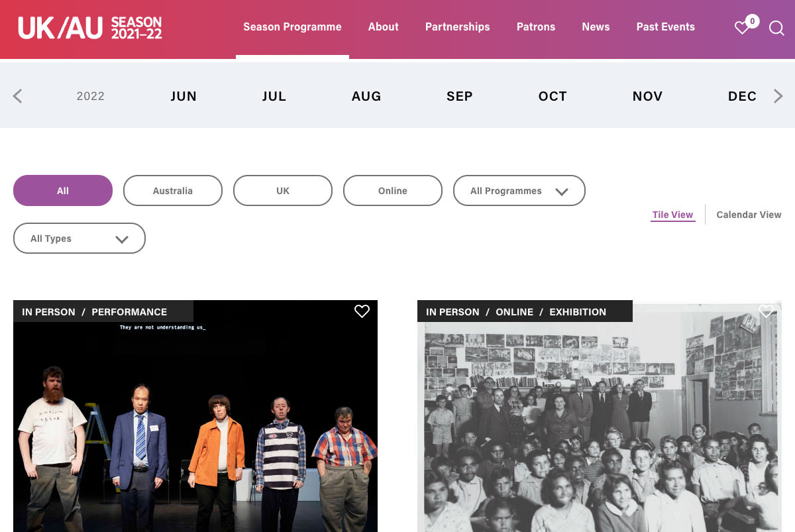The image size is (795, 532).
Task: Filter events by Online
Action: pos(393,191)
